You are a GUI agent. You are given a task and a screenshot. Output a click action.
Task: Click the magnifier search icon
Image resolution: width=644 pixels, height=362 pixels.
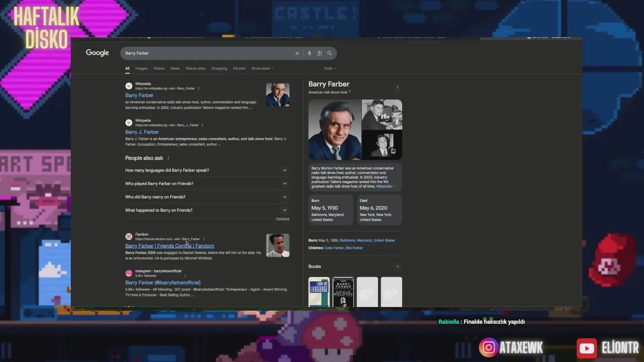pyautogui.click(x=330, y=53)
